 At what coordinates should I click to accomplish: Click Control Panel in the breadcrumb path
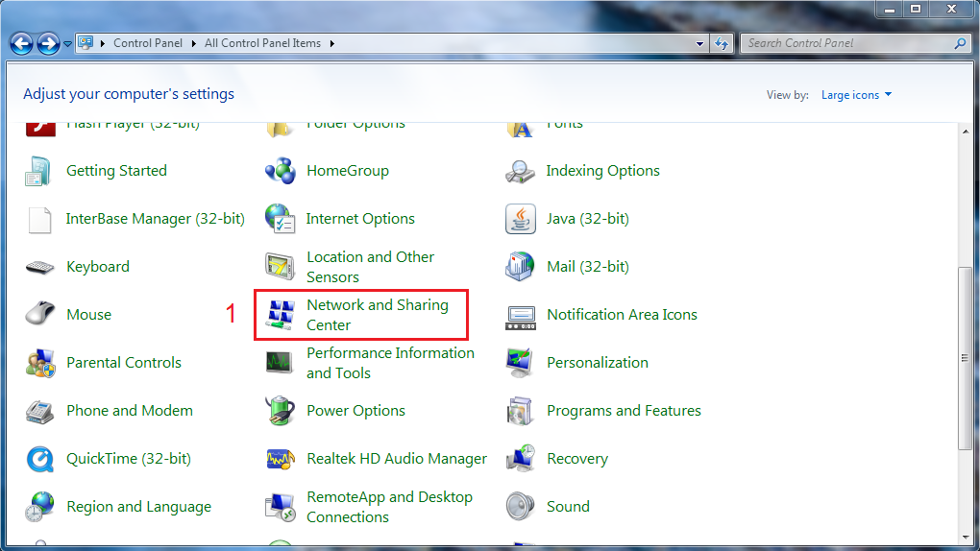(x=147, y=43)
